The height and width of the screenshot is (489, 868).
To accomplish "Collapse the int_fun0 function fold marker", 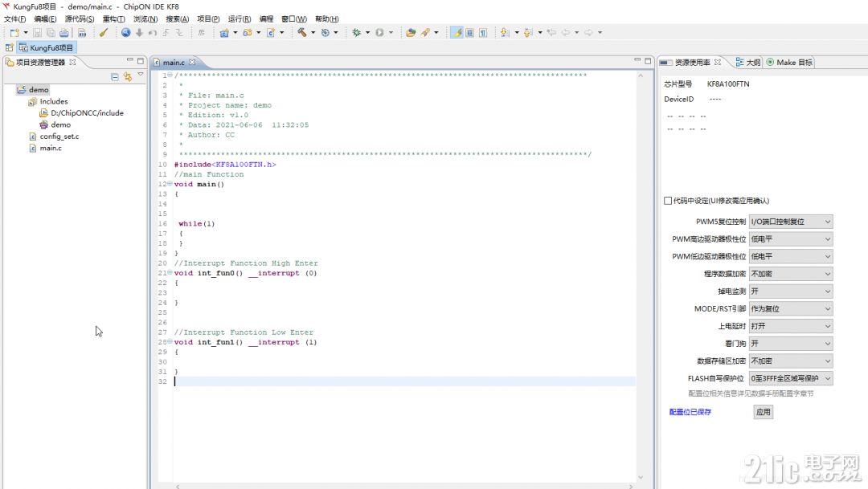I will (170, 272).
